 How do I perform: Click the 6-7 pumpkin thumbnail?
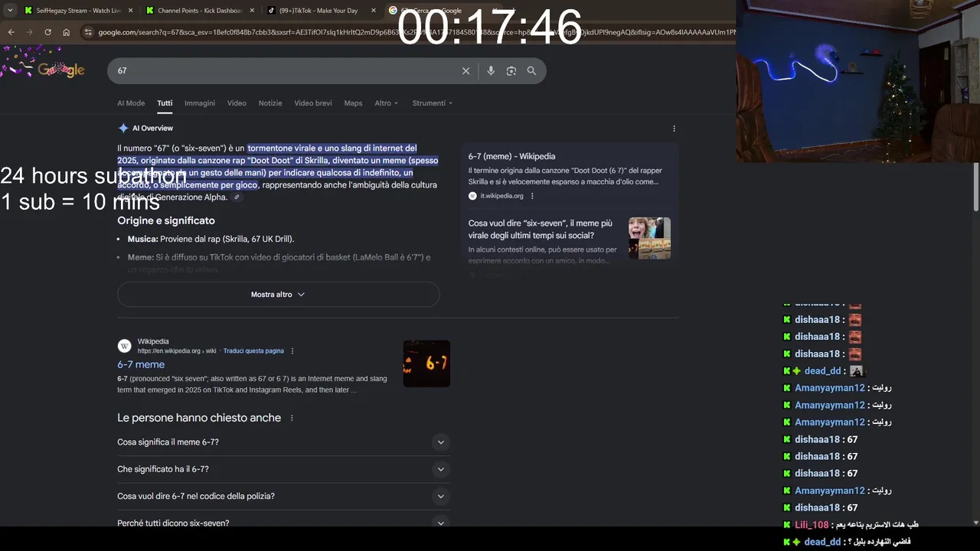pyautogui.click(x=426, y=364)
